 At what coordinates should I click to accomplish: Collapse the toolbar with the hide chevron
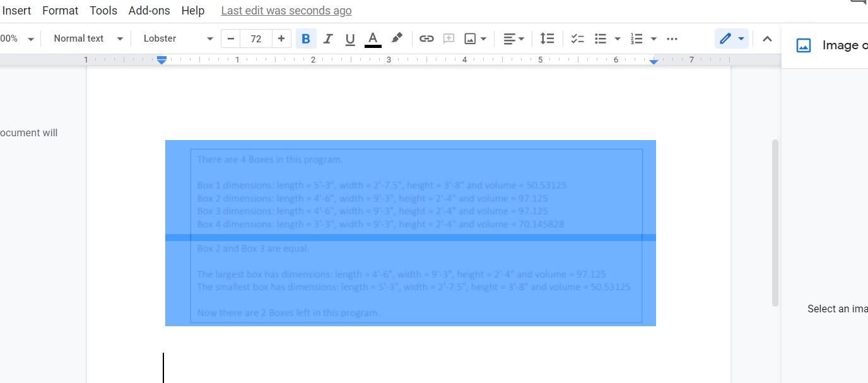click(x=767, y=38)
